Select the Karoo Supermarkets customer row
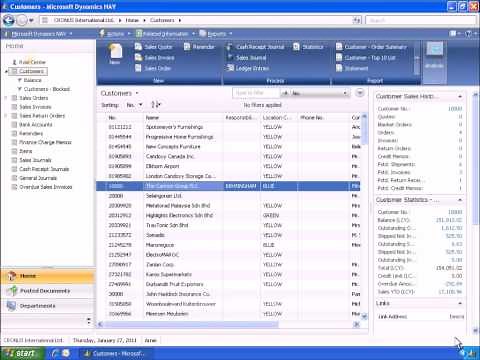Viewport: 480px width, 360px height. pos(229,274)
